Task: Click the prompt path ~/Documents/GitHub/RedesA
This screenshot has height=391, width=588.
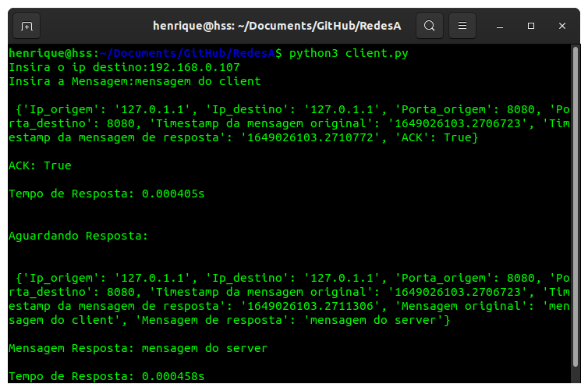Action: (187, 53)
